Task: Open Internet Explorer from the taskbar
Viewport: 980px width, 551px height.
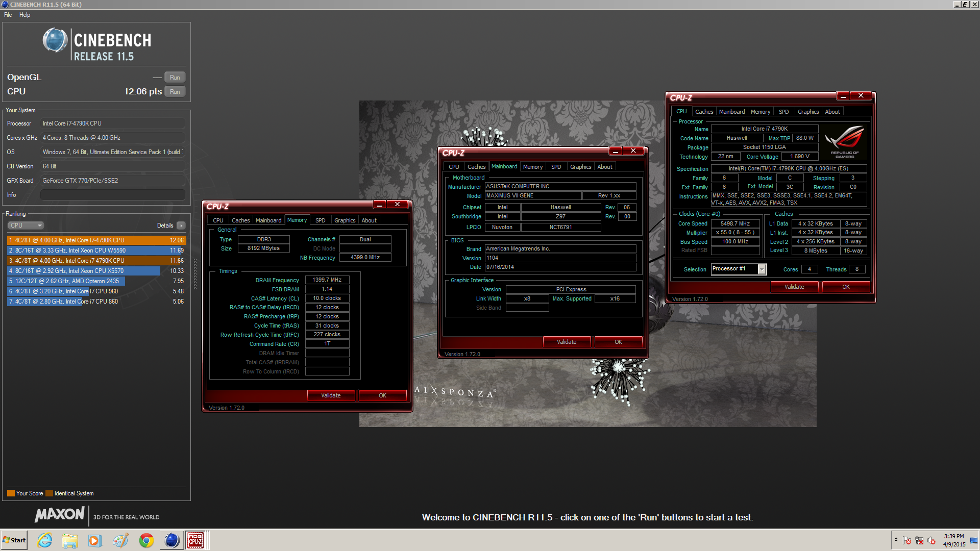Action: tap(45, 540)
